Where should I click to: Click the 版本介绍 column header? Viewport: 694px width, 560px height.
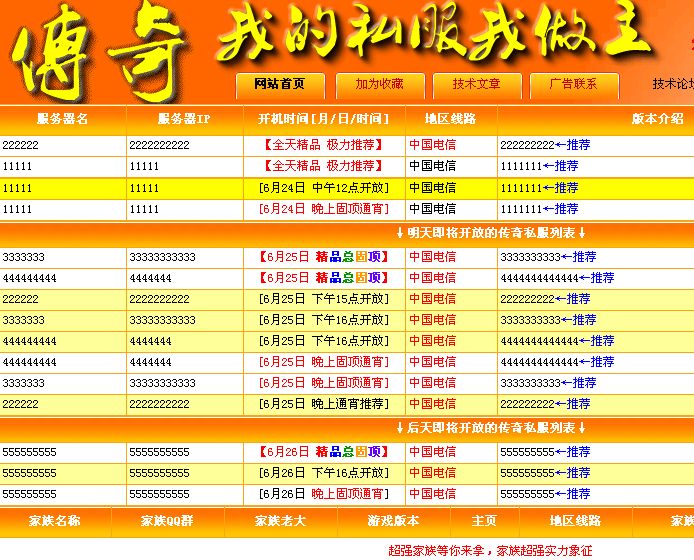658,119
